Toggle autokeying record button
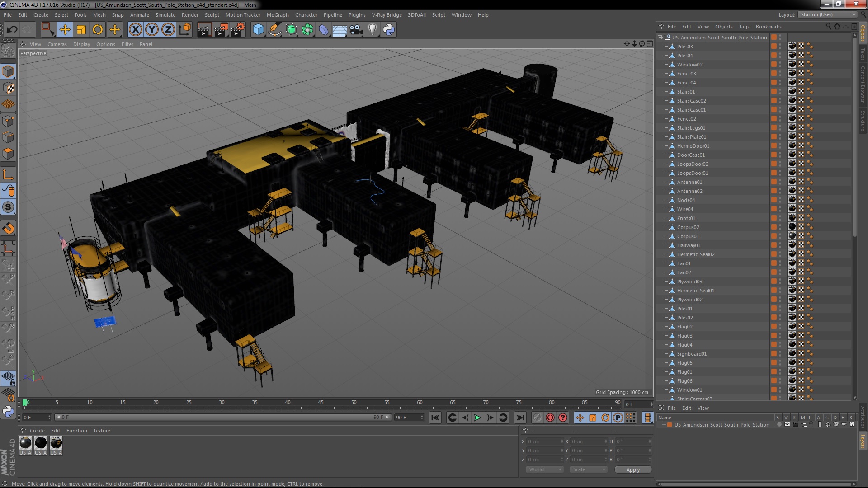 click(550, 418)
